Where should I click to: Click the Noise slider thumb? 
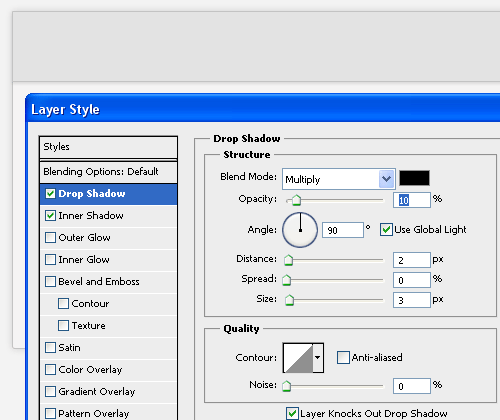tap(287, 386)
